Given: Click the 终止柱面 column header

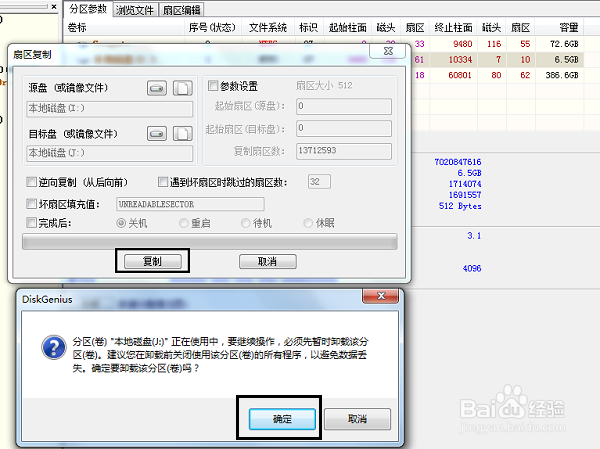Looking at the screenshot, I should coord(453,27).
